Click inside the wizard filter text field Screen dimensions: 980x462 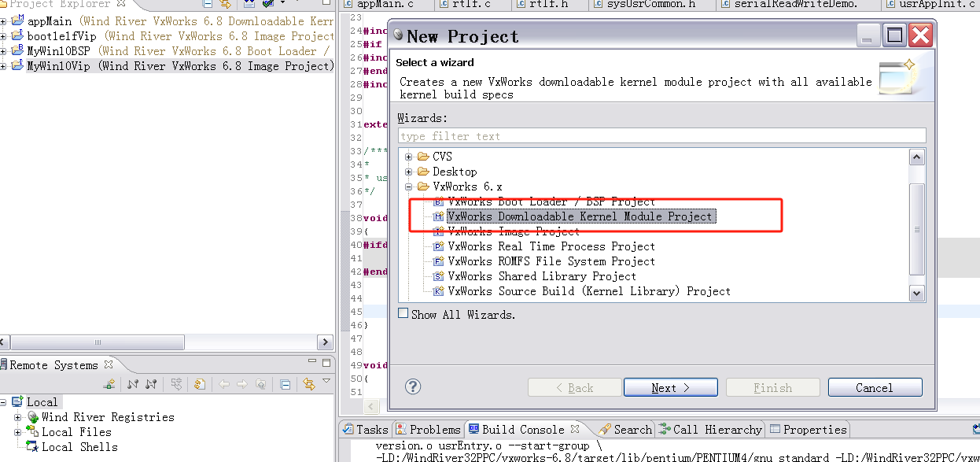(x=661, y=136)
